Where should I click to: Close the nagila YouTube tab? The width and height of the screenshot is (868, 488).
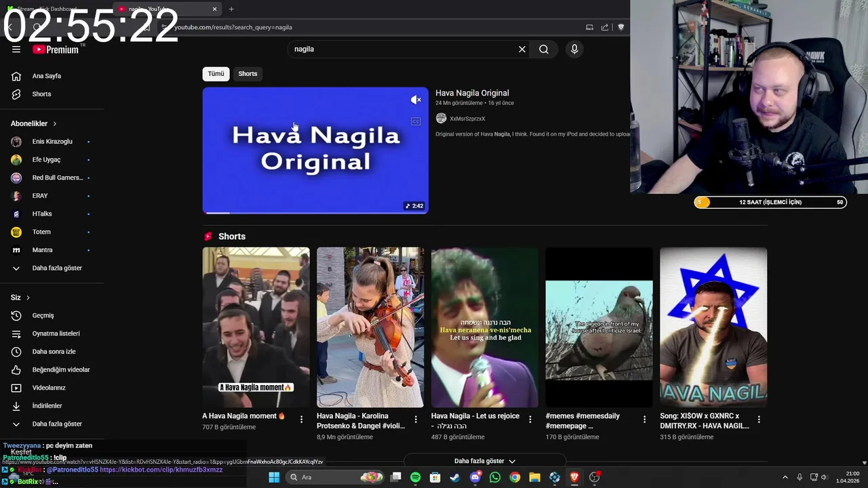point(215,9)
